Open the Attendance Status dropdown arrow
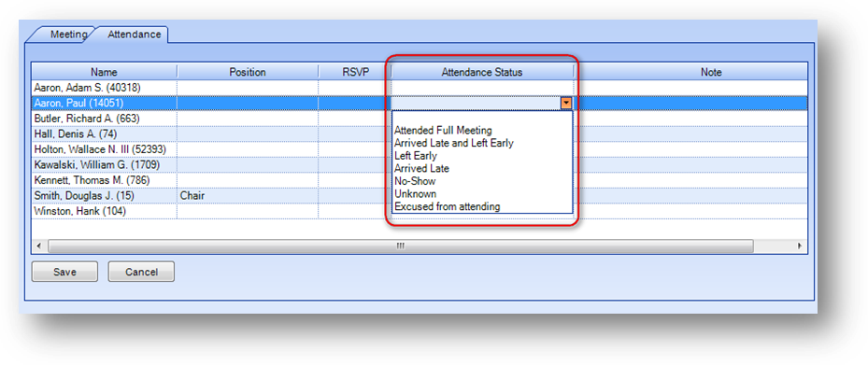Image resolution: width=868 pixels, height=365 pixels. point(566,103)
